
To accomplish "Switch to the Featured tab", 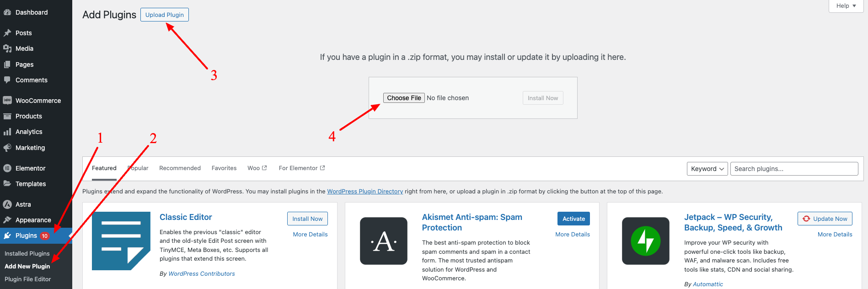I will [x=104, y=168].
